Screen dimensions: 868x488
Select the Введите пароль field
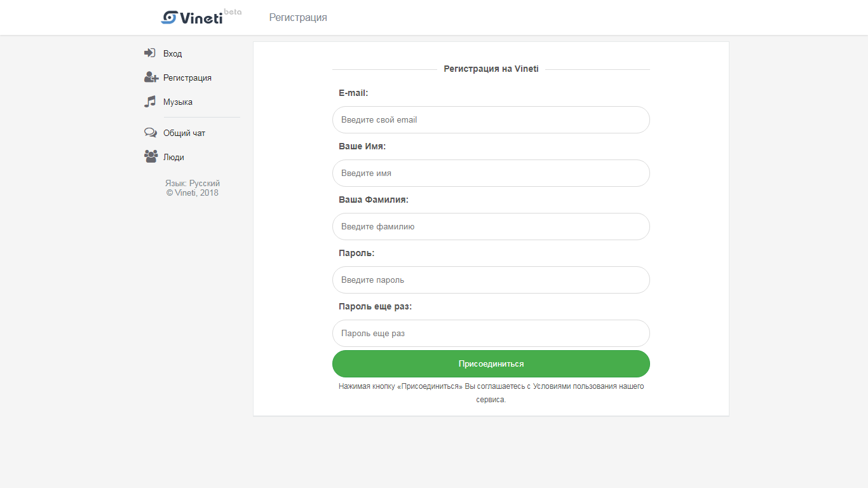pos(491,280)
